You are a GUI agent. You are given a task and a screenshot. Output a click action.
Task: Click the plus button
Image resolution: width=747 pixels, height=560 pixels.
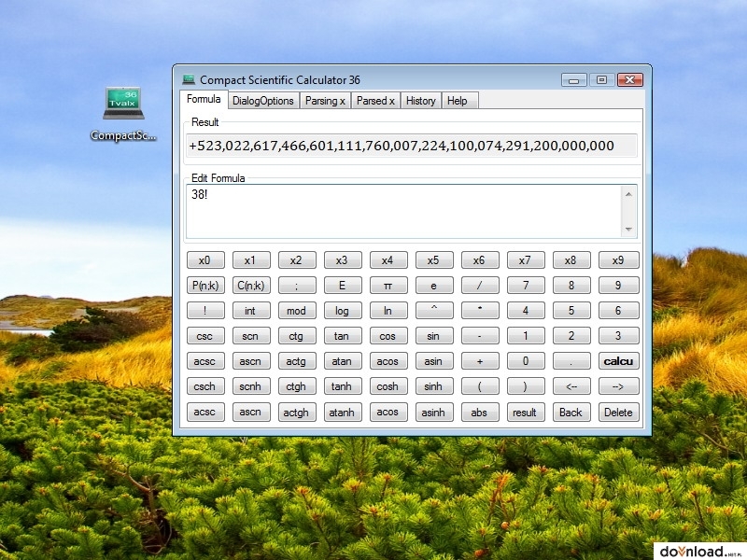click(x=480, y=361)
